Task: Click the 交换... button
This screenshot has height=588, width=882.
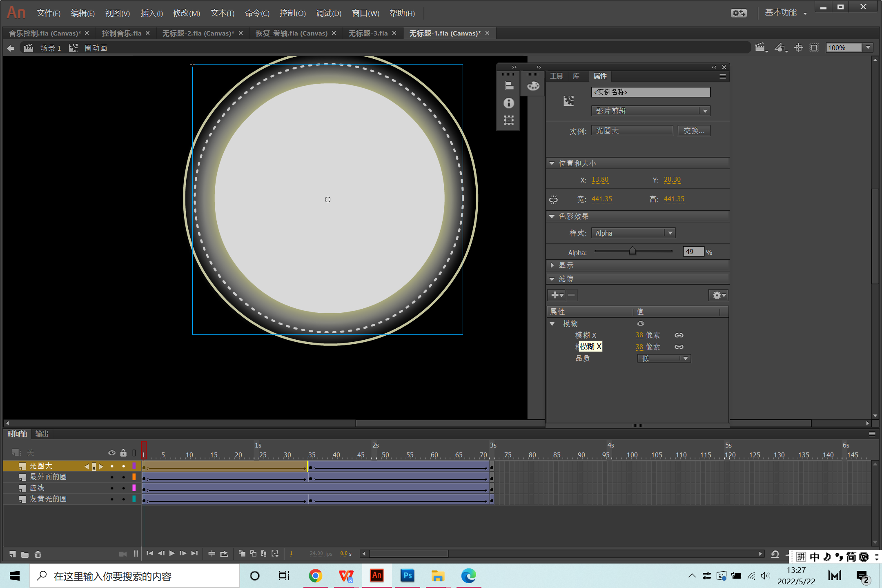Action: 694,131
